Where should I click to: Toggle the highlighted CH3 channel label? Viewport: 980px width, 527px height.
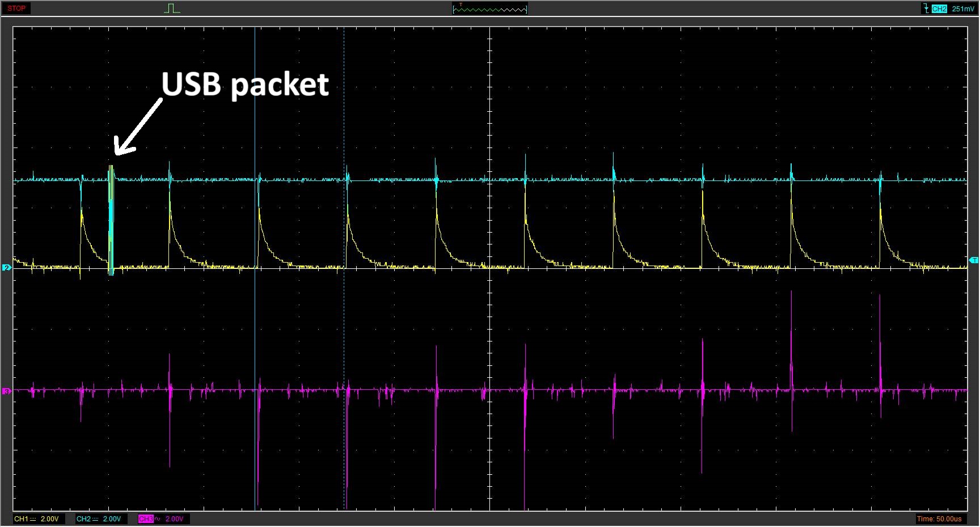pos(146,518)
